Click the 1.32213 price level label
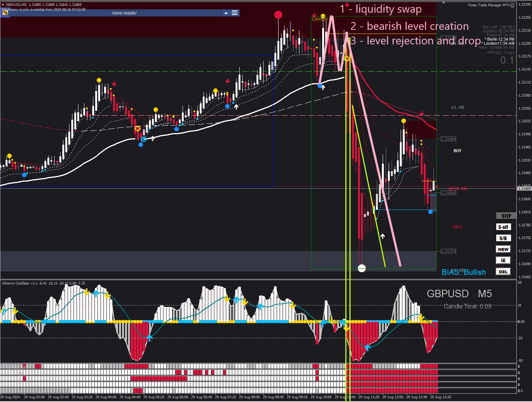The image size is (532, 402). point(448,38)
